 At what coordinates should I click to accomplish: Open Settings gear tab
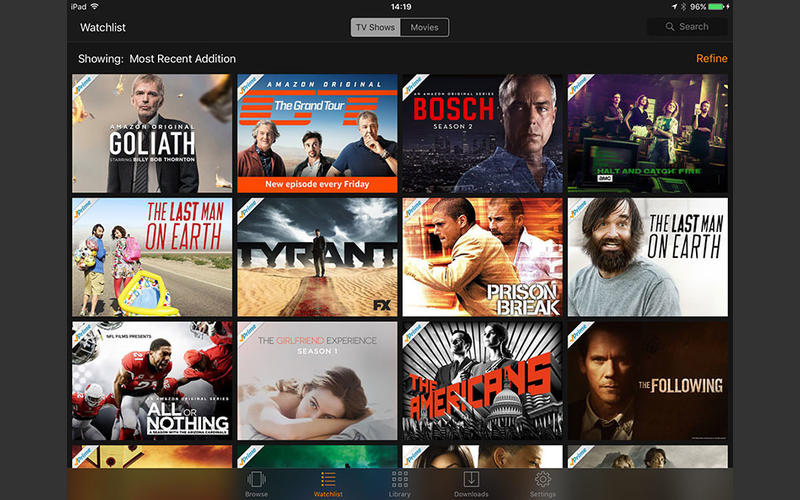tap(542, 483)
